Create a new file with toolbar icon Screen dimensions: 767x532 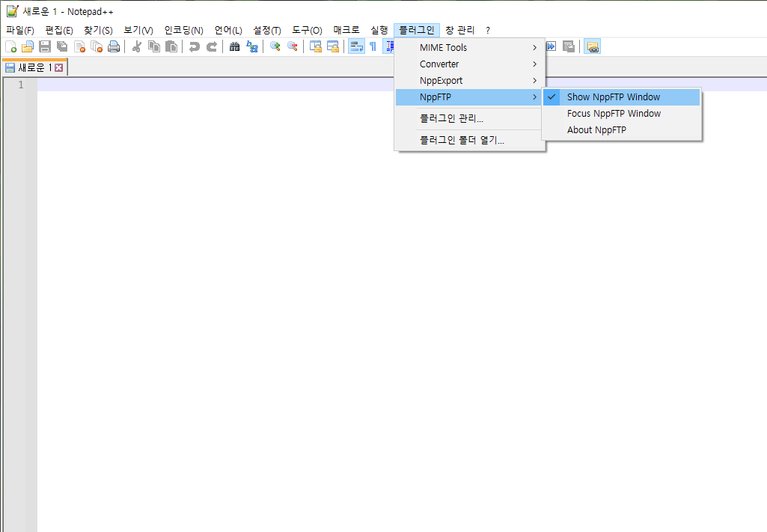click(10, 47)
